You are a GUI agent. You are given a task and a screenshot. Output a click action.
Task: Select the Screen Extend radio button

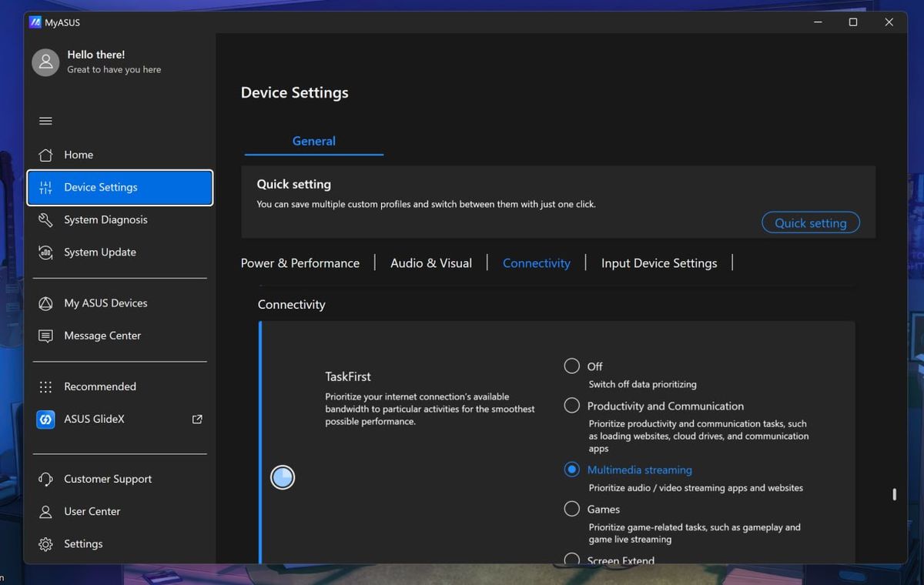(x=571, y=559)
